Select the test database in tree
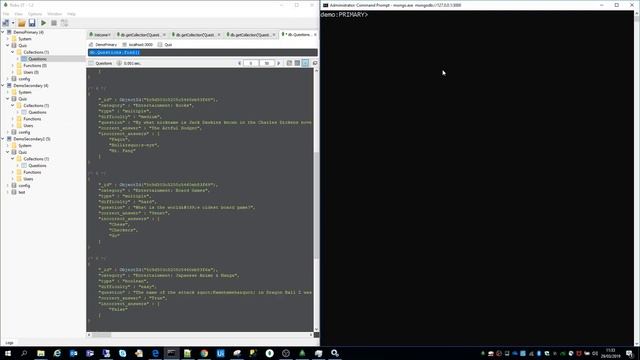 [x=22, y=192]
